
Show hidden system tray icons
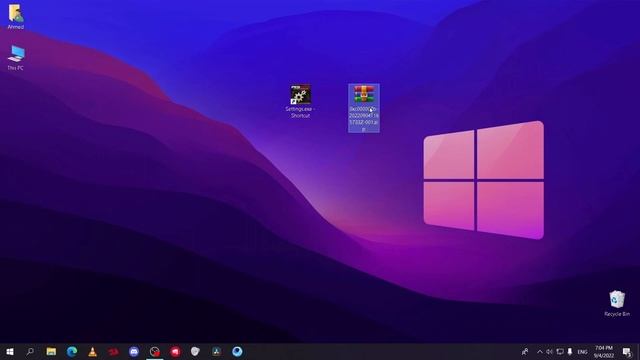[x=540, y=351]
